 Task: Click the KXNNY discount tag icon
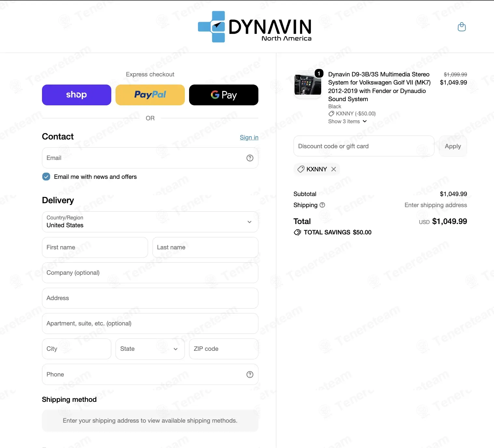[301, 169]
